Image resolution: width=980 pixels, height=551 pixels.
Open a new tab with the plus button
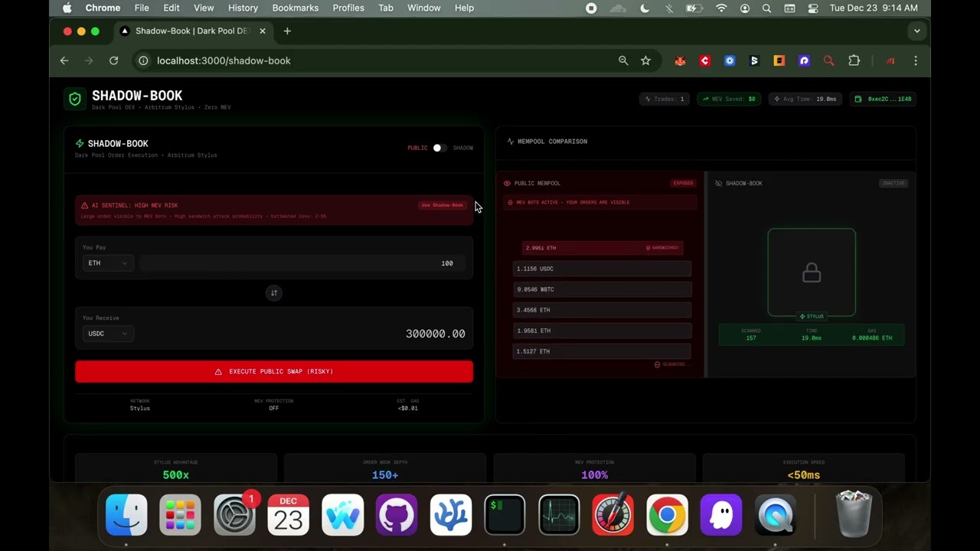pos(287,31)
